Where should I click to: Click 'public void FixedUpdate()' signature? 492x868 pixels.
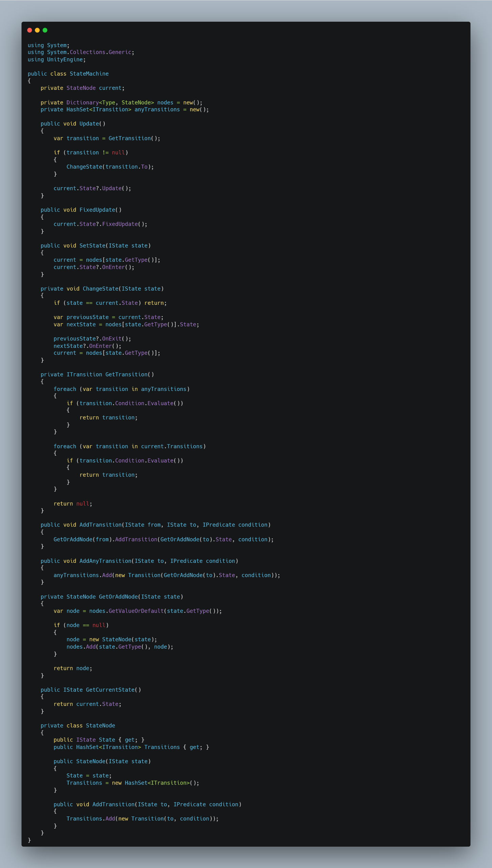coord(81,210)
